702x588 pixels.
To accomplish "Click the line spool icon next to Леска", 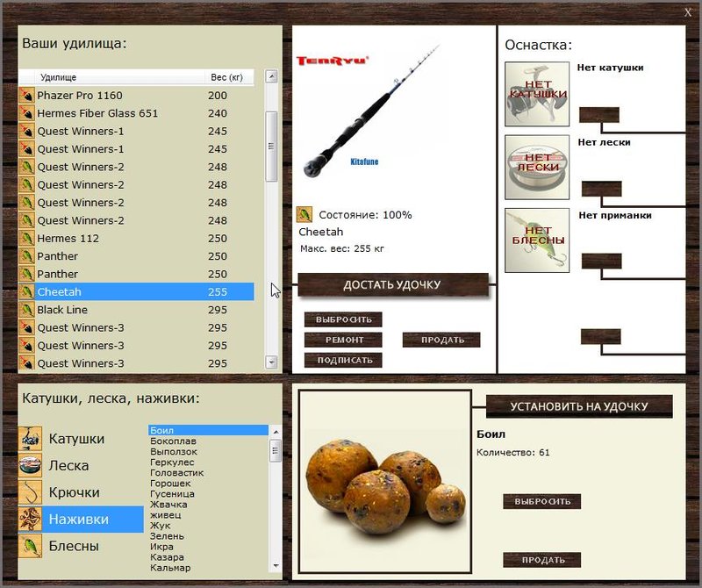I will [30, 465].
